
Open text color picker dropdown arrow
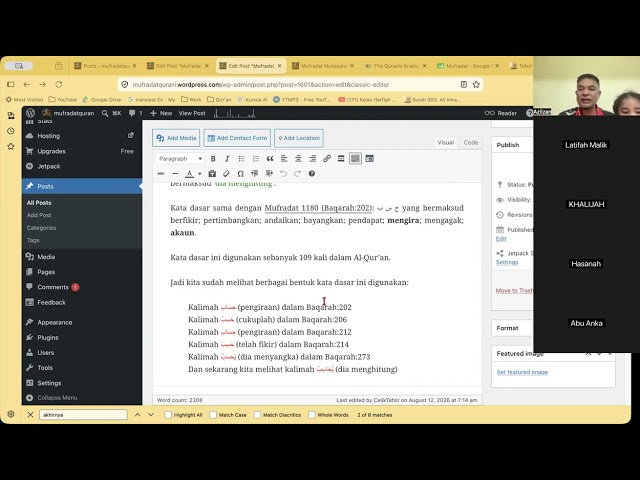coord(200,173)
